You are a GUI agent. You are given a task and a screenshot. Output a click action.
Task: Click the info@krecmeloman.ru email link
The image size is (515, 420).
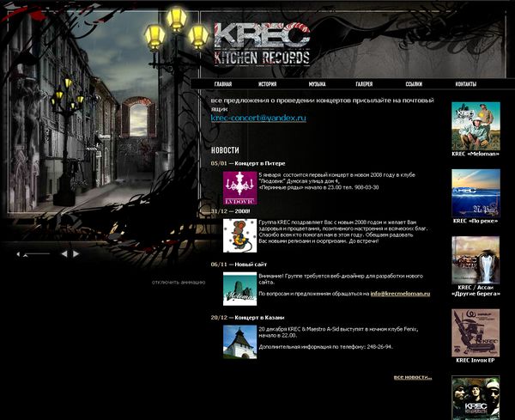coord(400,294)
